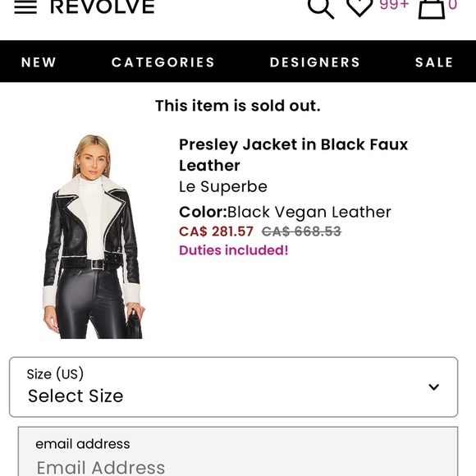Open the shopping bag icon
Screen dimensions: 476x476
432,9
